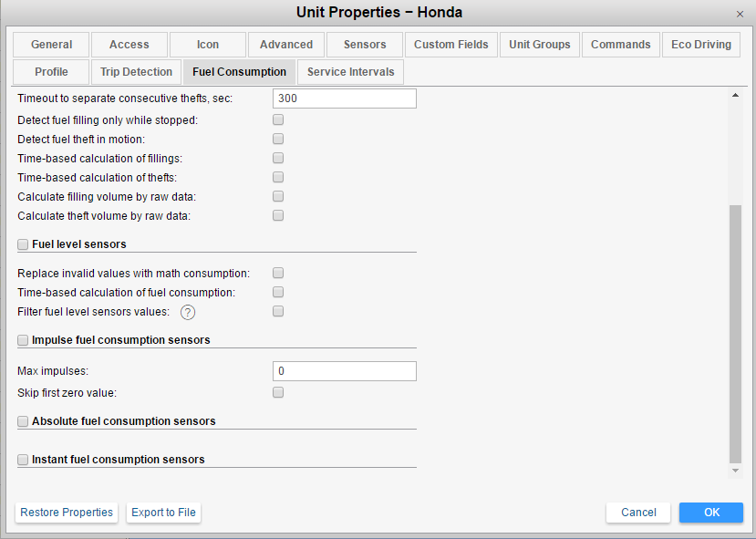Toggle Instant fuel consumption sensors checkbox
Image resolution: width=756 pixels, height=539 pixels.
tap(23, 460)
